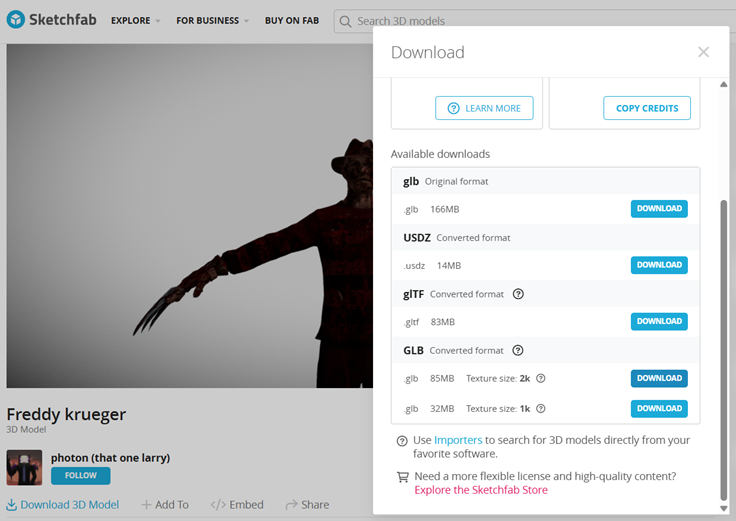Screen dimensions: 736x521
Task: Click the dialog scrollbar thumb
Action: [723, 351]
